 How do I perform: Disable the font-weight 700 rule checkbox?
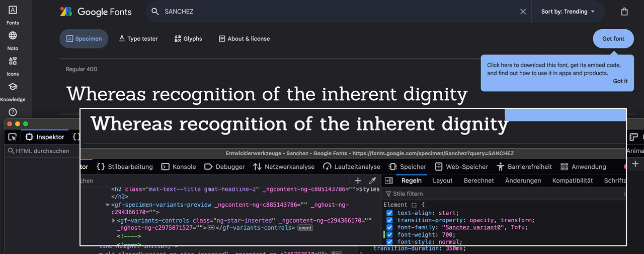coord(389,235)
